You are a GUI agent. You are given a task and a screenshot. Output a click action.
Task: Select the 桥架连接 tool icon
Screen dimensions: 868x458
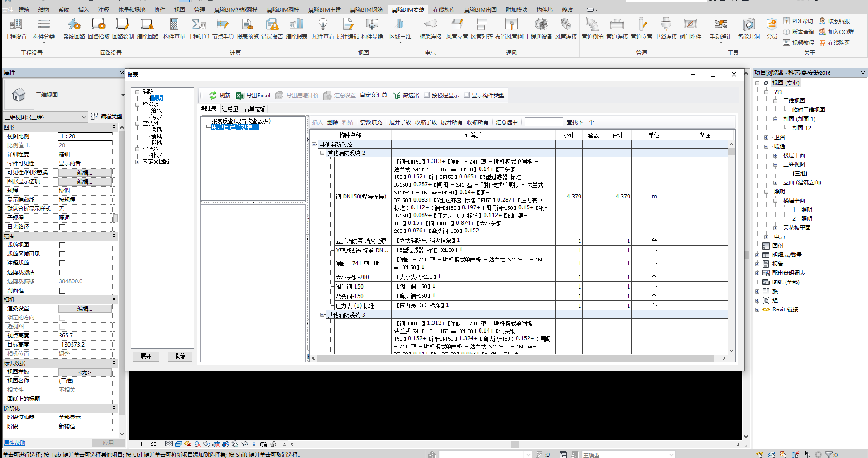point(430,24)
